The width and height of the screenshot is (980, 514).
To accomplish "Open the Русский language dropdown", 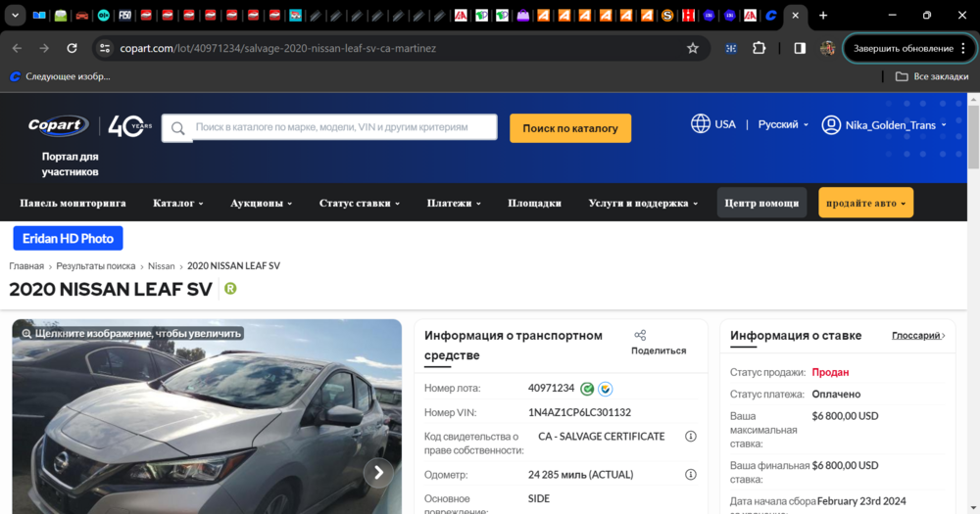I will [783, 124].
